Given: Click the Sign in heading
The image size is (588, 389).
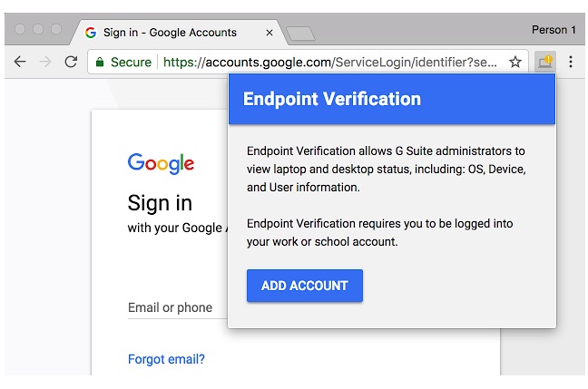Looking at the screenshot, I should point(160,203).
